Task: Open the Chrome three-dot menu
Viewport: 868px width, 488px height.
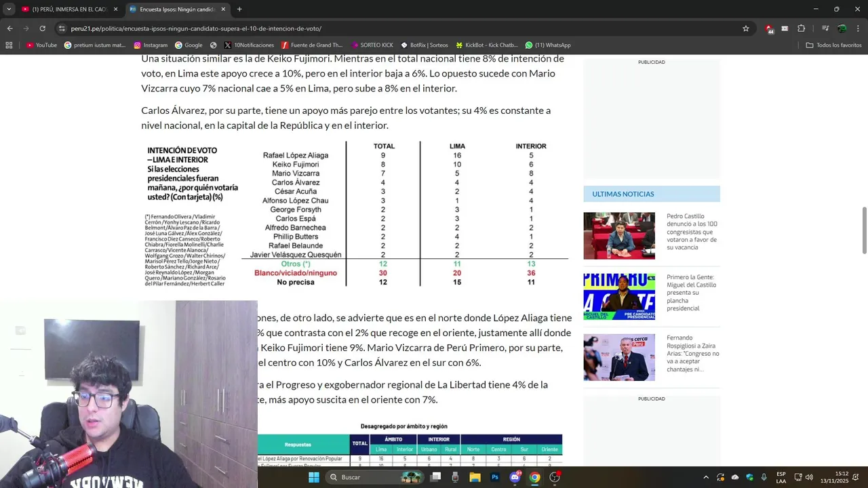Action: (858, 28)
